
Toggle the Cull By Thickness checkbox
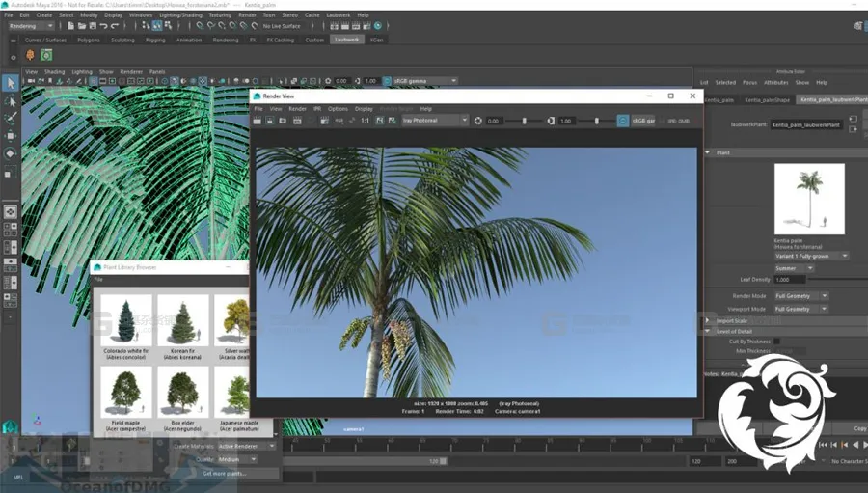[x=776, y=342]
